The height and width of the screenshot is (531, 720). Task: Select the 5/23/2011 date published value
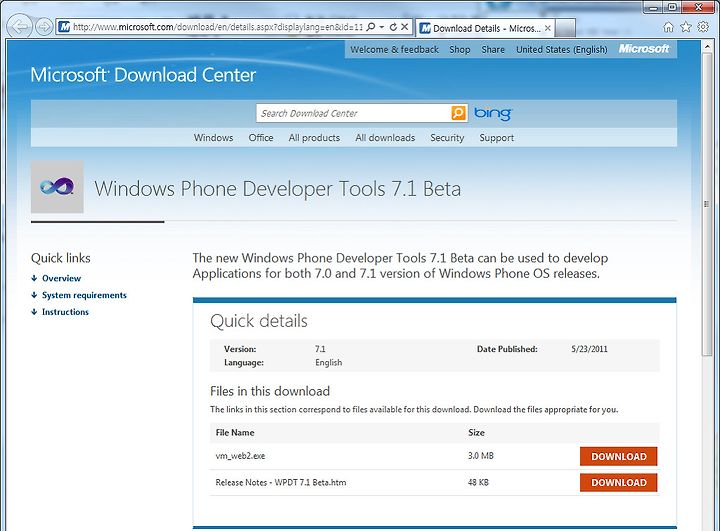pyautogui.click(x=589, y=349)
